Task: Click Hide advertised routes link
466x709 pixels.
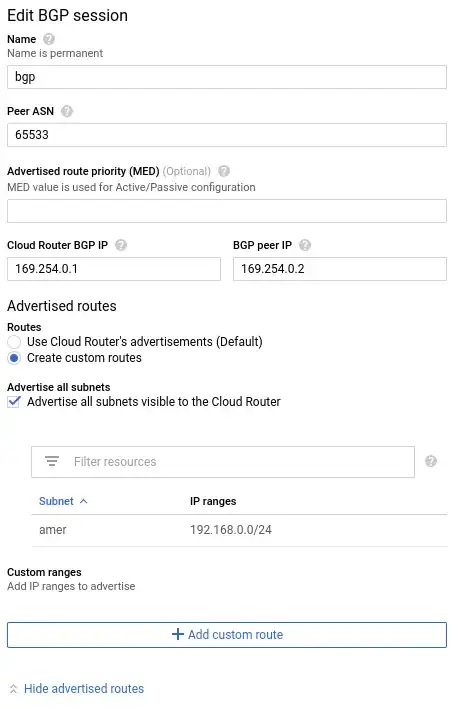Action: pos(84,689)
